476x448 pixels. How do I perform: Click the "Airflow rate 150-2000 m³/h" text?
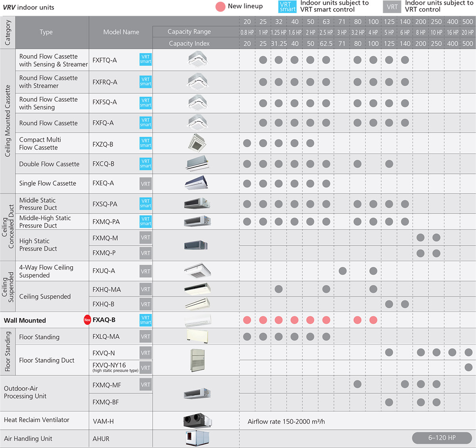pyautogui.click(x=286, y=421)
